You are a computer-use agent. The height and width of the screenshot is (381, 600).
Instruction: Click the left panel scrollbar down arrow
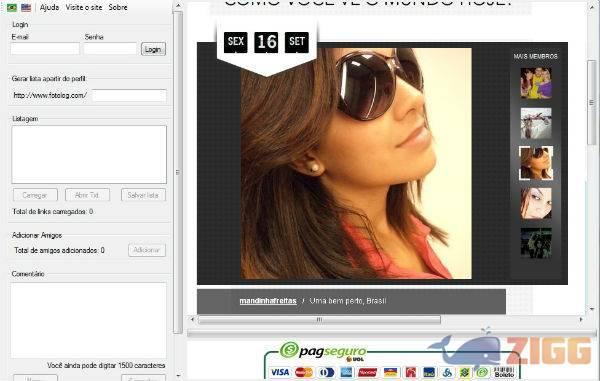[178, 376]
